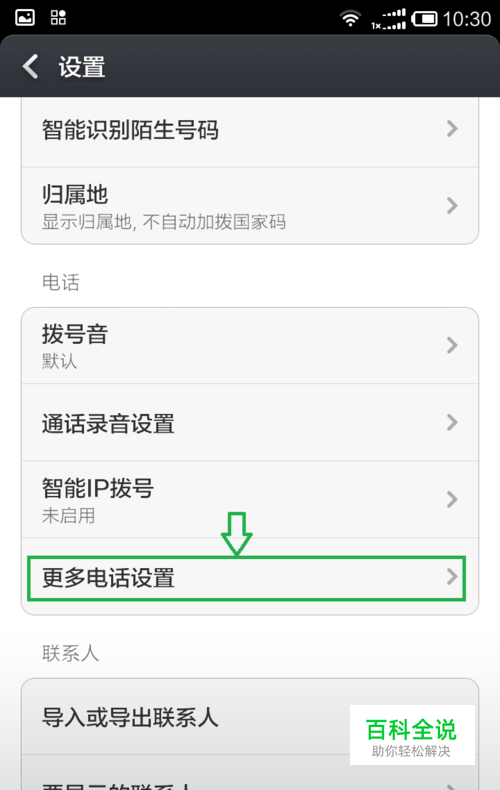
Task: Open 智能IP拨号 setting showing 未启用
Action: pyautogui.click(x=249, y=499)
